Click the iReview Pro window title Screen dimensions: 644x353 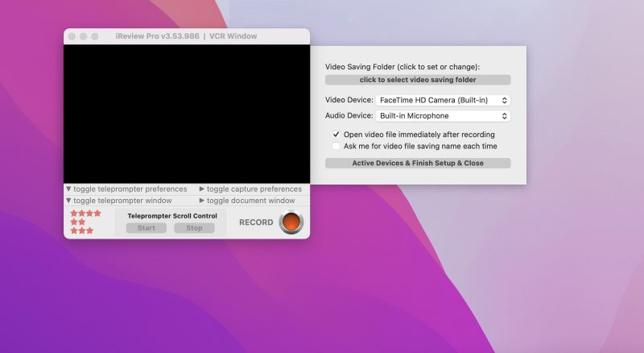tap(186, 36)
